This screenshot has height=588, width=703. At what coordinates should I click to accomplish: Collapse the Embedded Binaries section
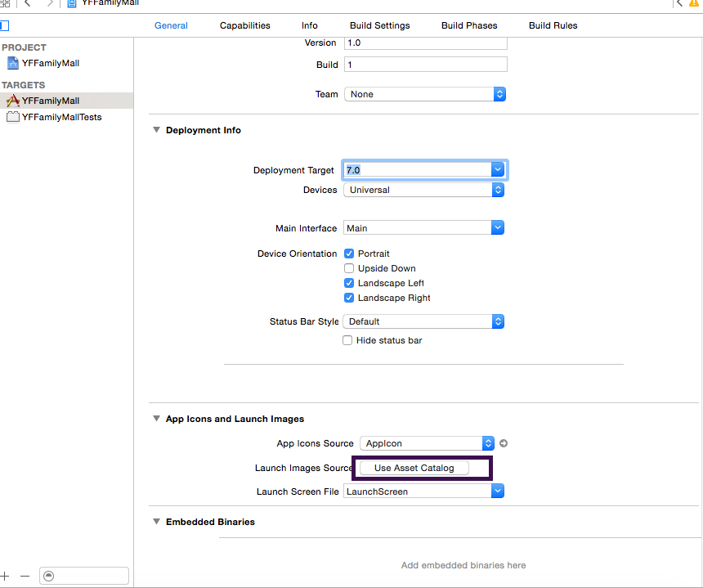tap(156, 522)
